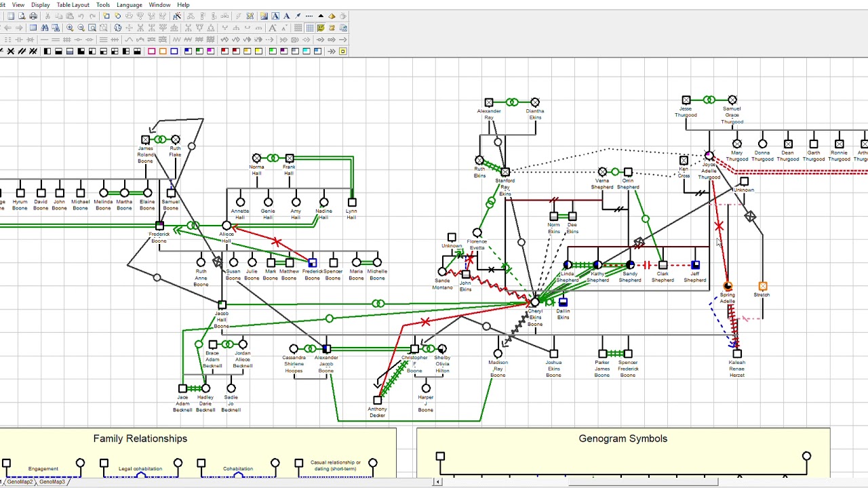Click the black triangle shape icon
The width and height of the screenshot is (868, 488).
[x=321, y=16]
